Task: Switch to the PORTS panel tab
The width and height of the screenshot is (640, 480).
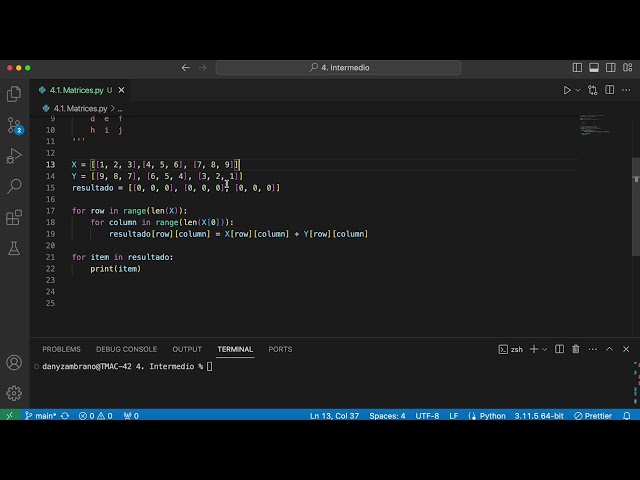Action: tap(280, 349)
